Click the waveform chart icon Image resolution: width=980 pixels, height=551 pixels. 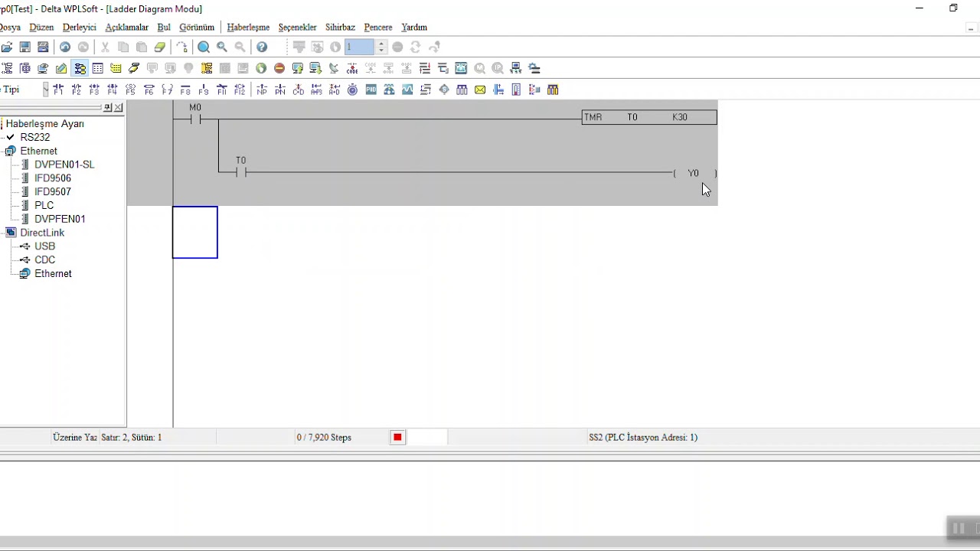point(407,90)
